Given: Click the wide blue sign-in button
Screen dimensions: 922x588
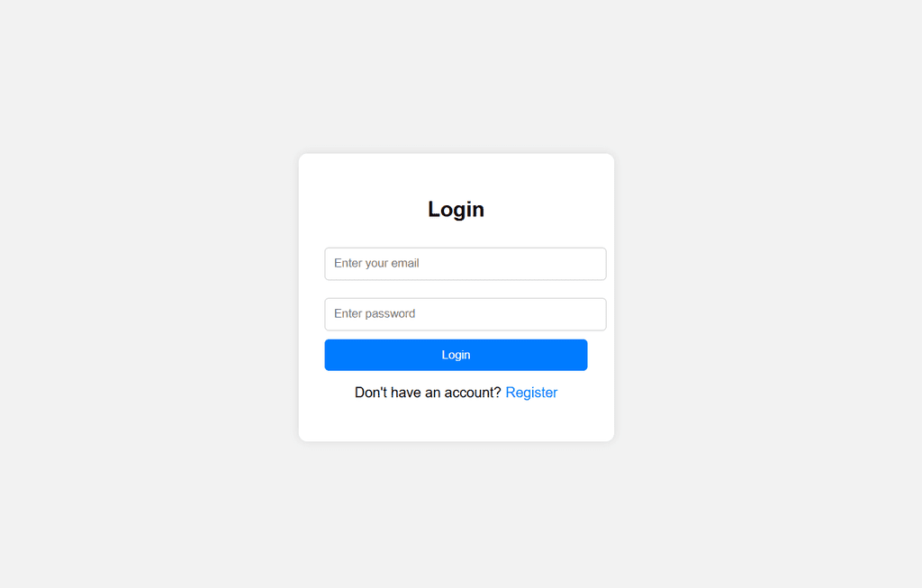Looking at the screenshot, I should 456,355.
